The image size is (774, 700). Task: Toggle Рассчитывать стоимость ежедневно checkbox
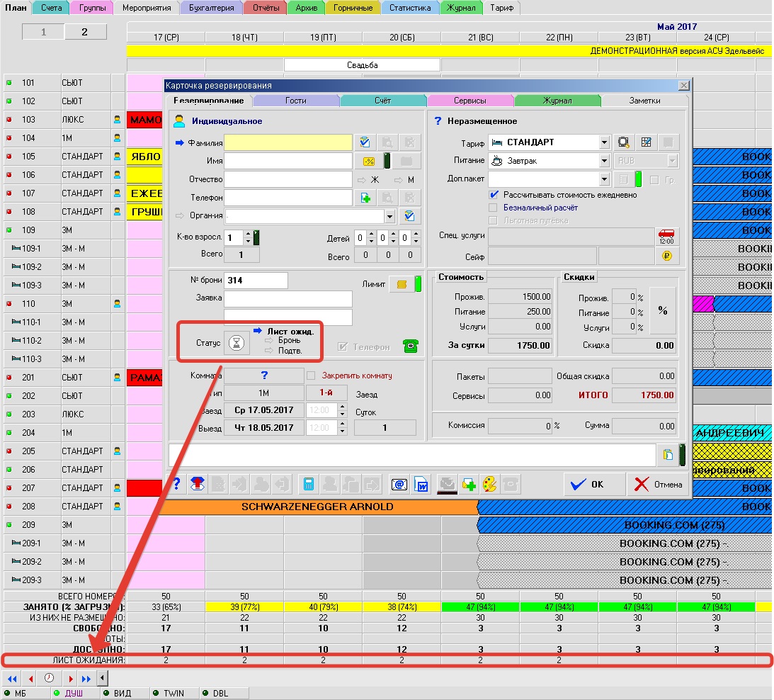click(x=494, y=195)
